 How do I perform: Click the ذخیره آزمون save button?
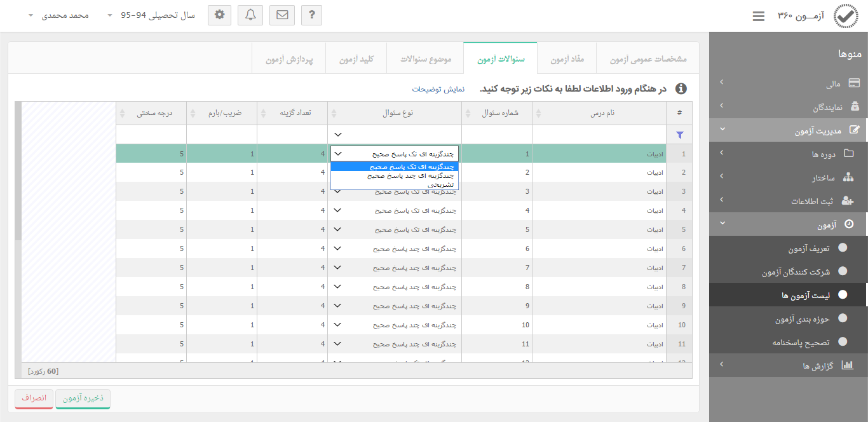pyautogui.click(x=83, y=398)
